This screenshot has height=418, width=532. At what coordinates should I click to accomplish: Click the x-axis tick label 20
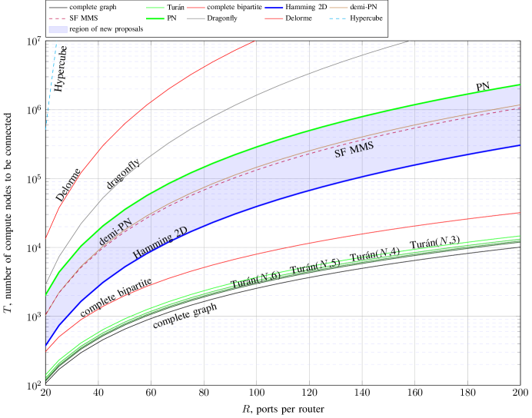coord(45,393)
